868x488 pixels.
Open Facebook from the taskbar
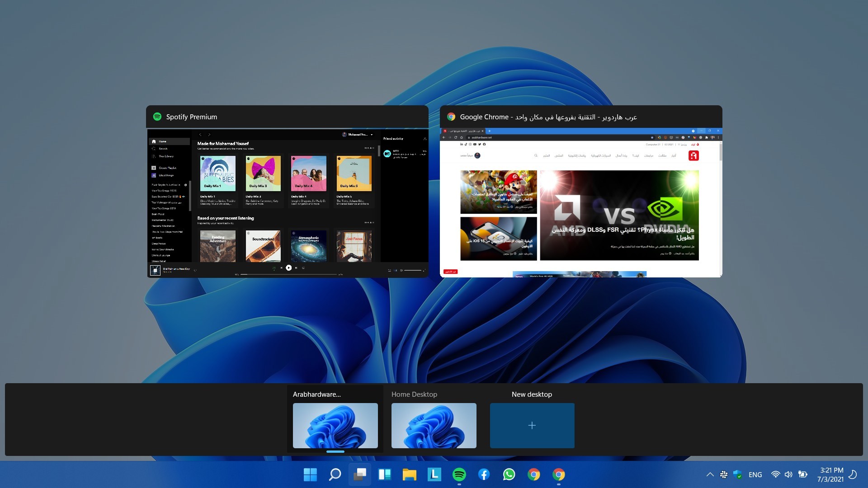click(x=484, y=474)
